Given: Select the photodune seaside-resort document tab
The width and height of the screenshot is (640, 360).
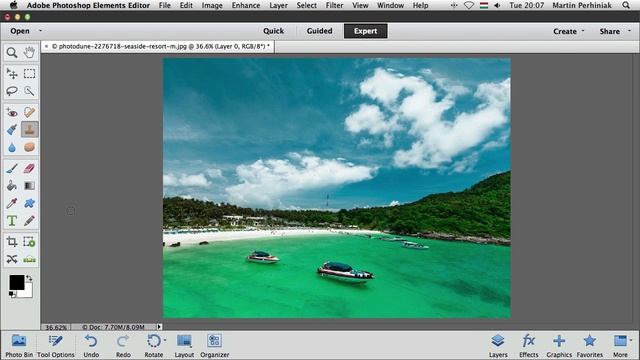Looking at the screenshot, I should [x=161, y=47].
